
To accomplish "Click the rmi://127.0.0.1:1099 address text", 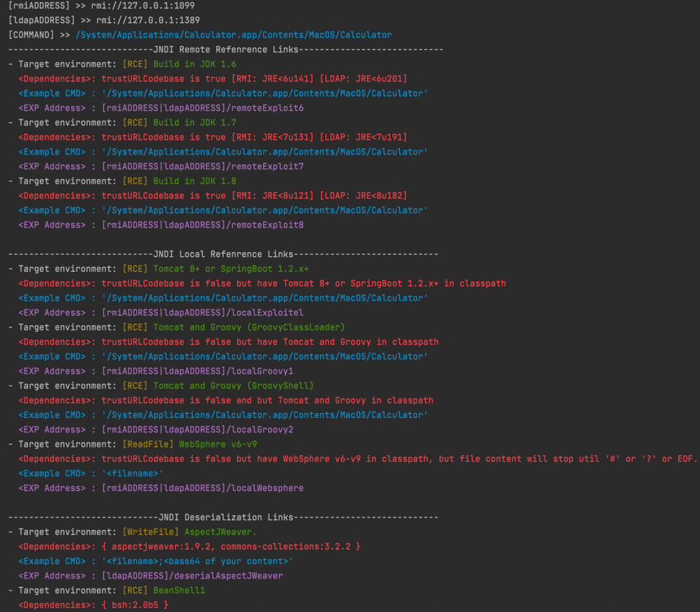I will tap(142, 5).
